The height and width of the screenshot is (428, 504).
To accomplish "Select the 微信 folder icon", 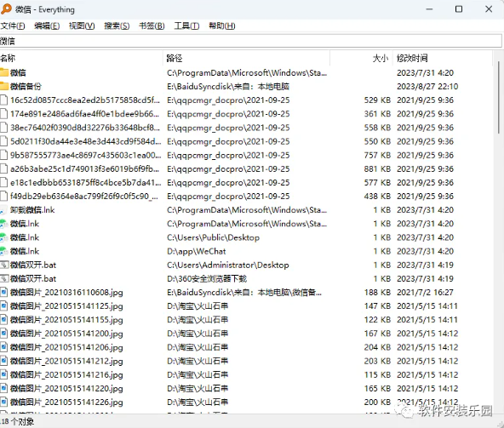I will [4, 72].
